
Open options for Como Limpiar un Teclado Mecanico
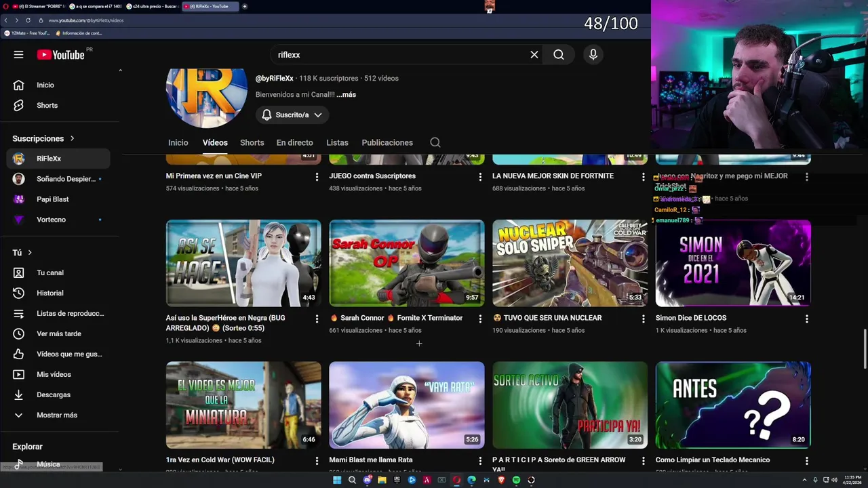(806, 461)
